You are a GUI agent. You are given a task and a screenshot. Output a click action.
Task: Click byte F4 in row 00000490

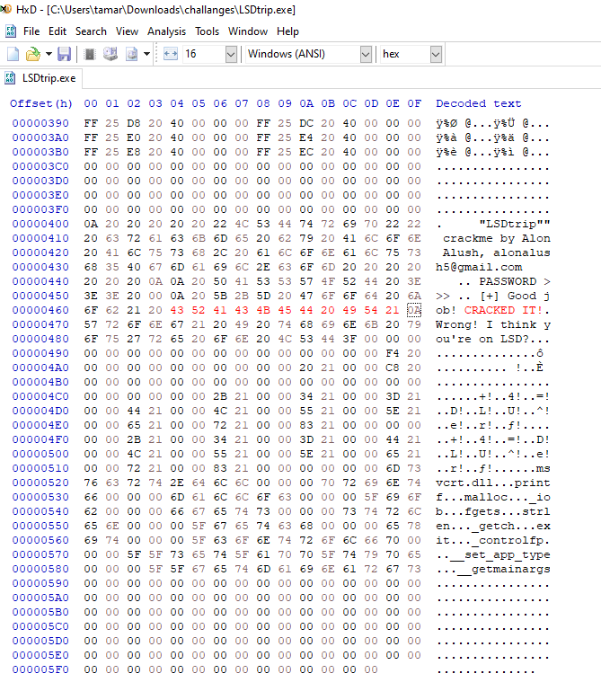click(x=393, y=353)
